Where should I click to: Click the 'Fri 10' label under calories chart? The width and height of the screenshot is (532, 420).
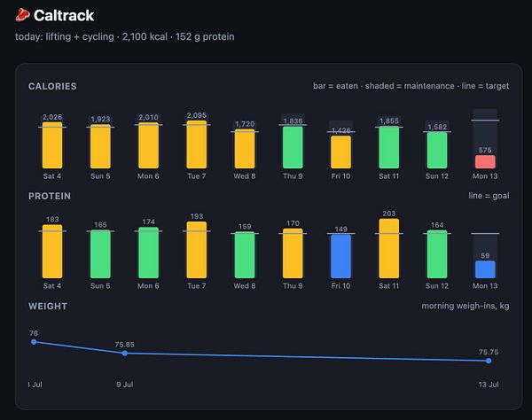pyautogui.click(x=341, y=176)
